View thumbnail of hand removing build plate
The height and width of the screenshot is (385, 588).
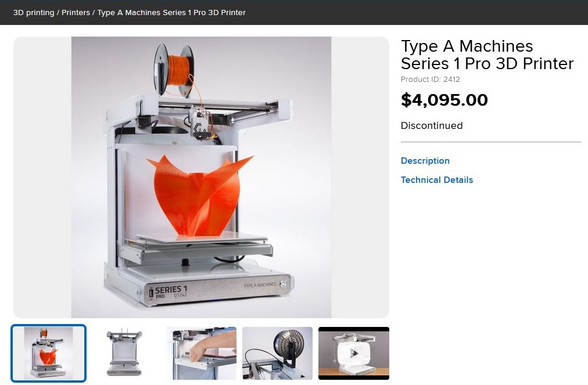[x=202, y=353]
